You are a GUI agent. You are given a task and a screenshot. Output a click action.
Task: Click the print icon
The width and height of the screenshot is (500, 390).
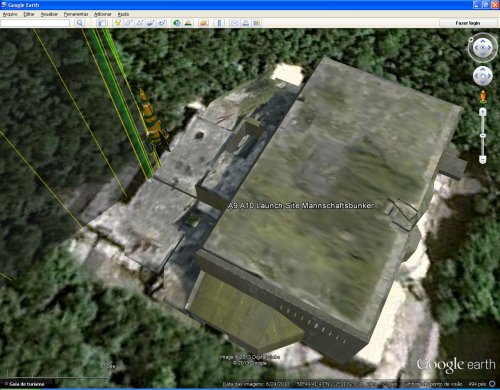point(246,23)
